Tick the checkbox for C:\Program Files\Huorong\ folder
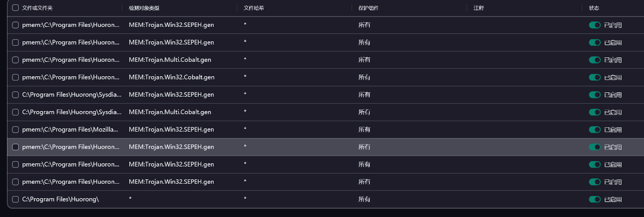Viewport: 644px width, 217px height. pyautogui.click(x=15, y=199)
